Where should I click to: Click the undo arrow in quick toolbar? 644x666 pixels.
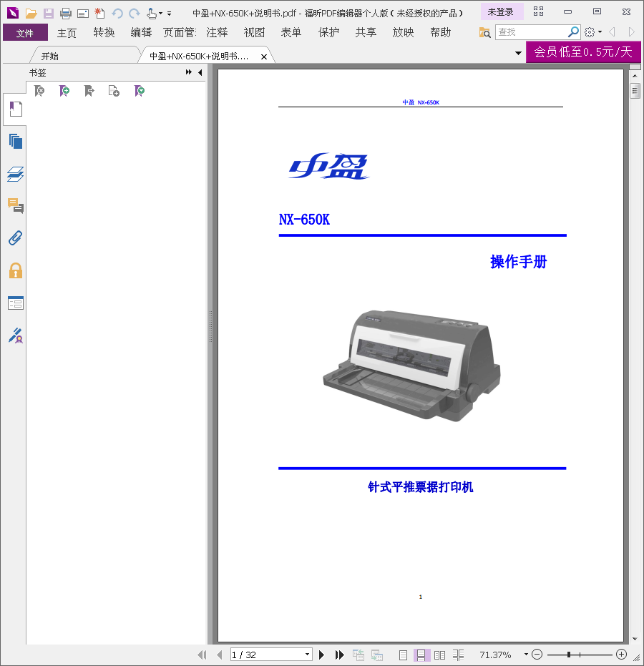117,13
